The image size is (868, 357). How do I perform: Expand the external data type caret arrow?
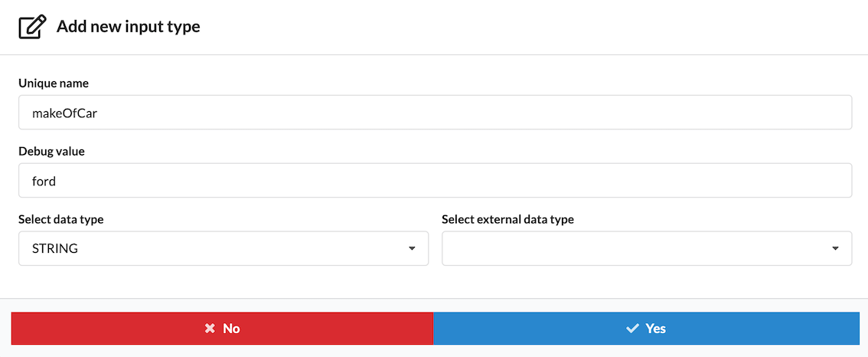pos(835,249)
